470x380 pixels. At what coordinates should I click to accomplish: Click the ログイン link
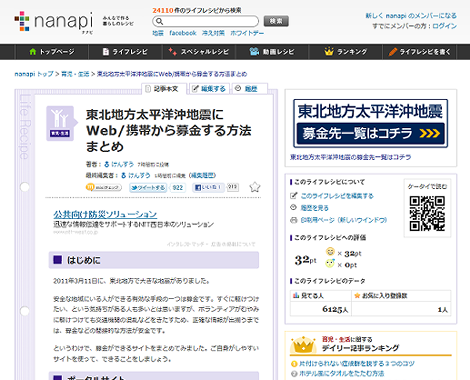point(445,26)
